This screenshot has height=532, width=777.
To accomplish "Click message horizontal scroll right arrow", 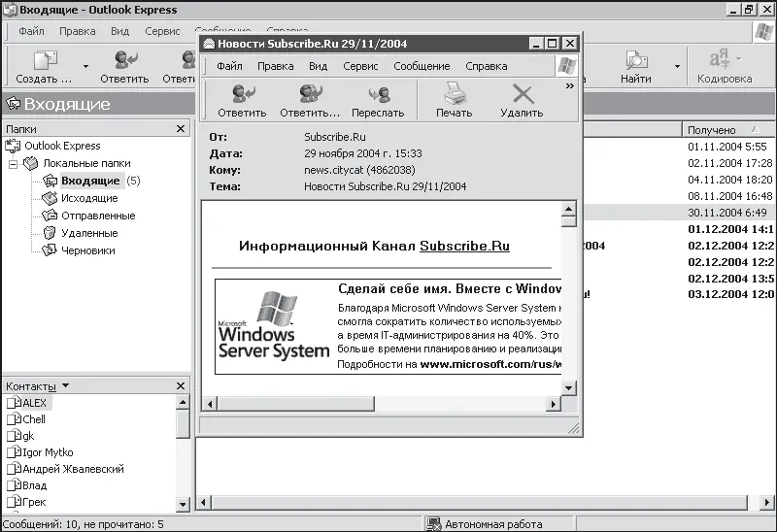I will (x=554, y=404).
